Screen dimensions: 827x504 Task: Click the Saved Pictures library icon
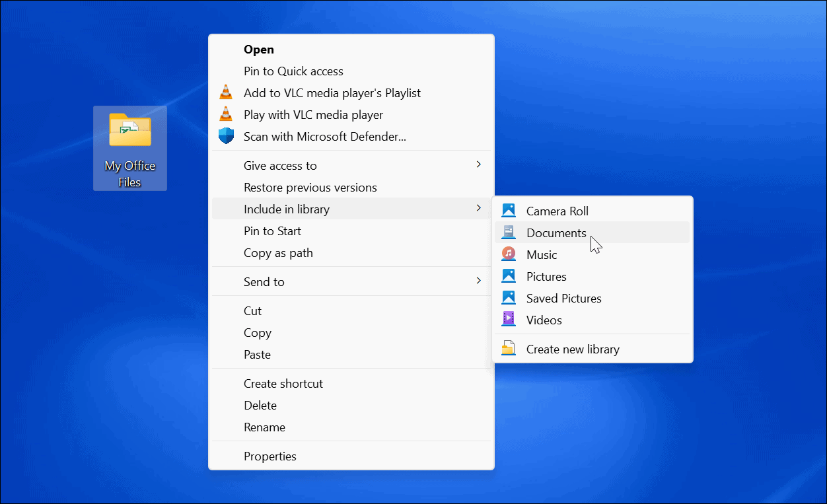[x=508, y=297]
